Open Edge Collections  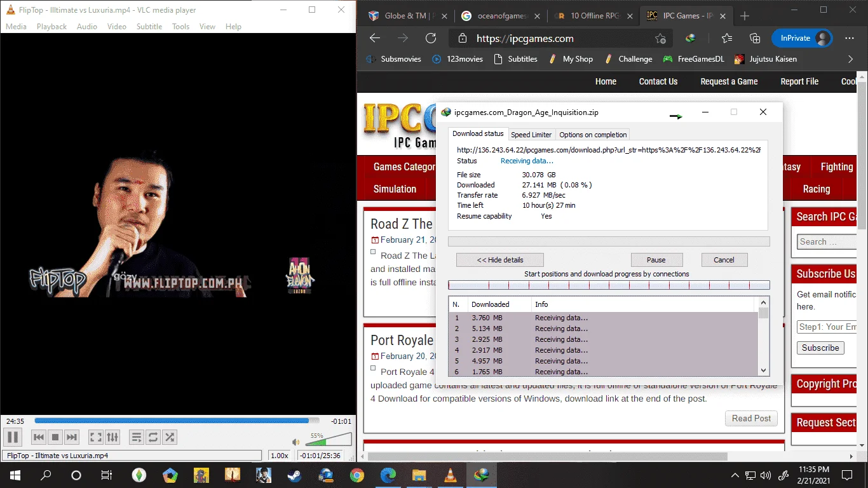pyautogui.click(x=755, y=38)
